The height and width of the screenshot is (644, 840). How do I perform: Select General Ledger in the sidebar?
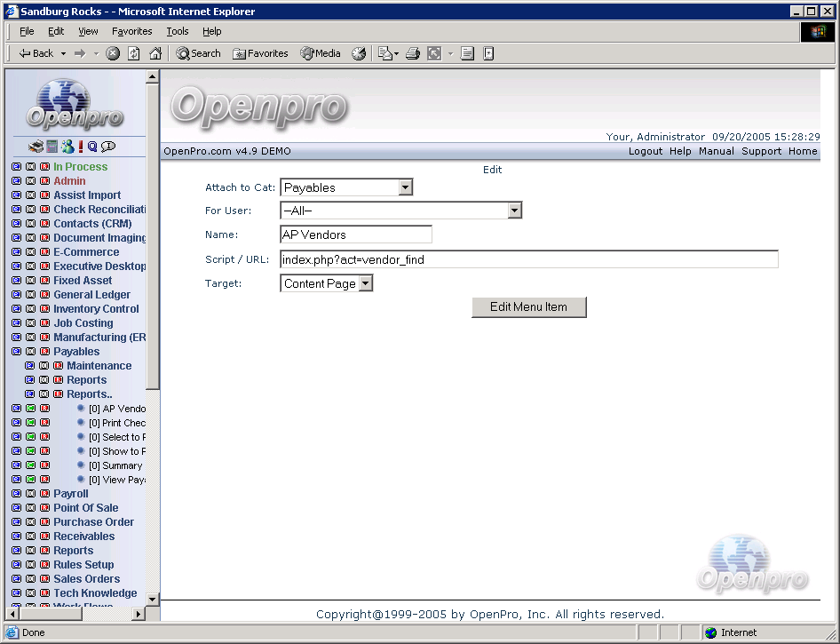point(91,295)
